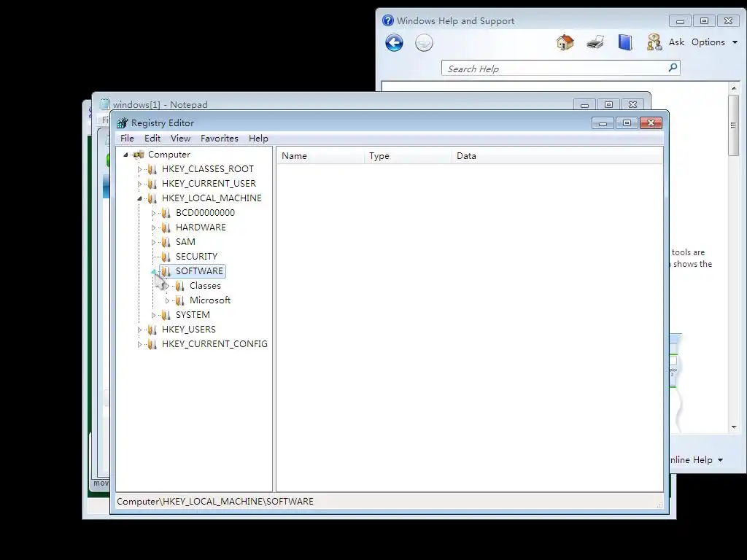The image size is (747, 560).
Task: Select the SECURITY key label
Action: click(196, 257)
